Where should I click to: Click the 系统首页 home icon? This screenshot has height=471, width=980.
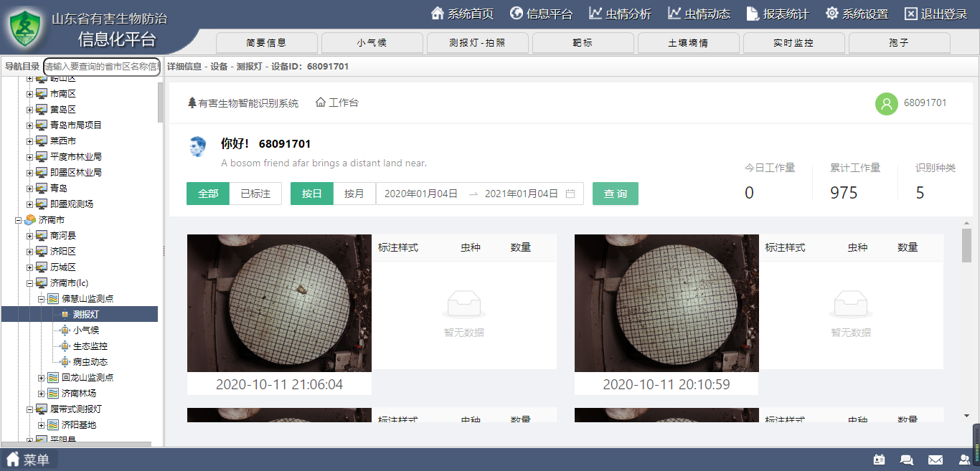tap(437, 14)
